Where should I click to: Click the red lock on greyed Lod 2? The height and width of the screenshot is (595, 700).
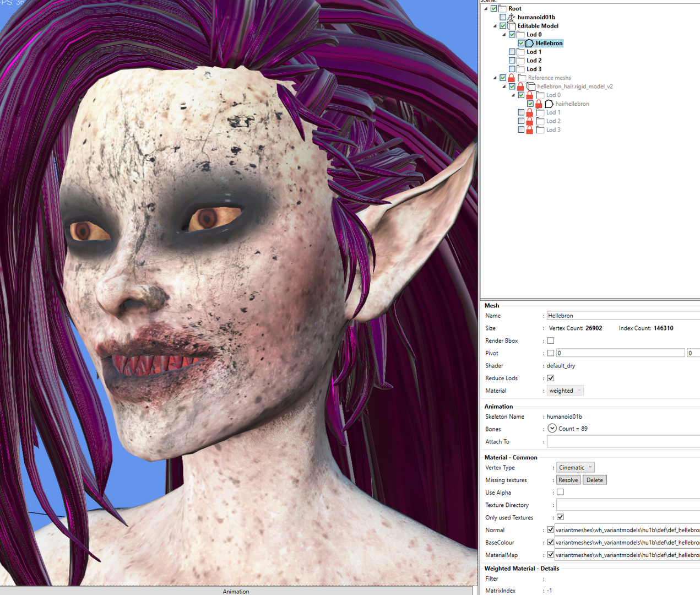530,121
